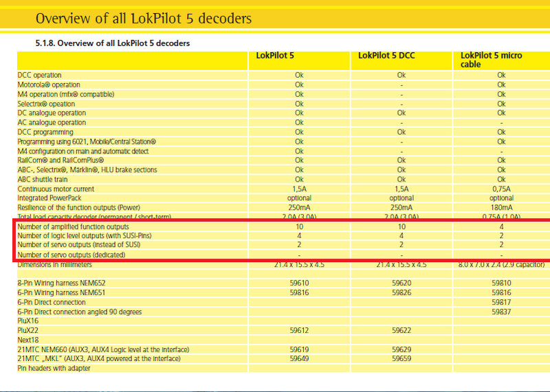
Task: Click the 'Selectrix® opeation' row label
Action: [x=46, y=104]
